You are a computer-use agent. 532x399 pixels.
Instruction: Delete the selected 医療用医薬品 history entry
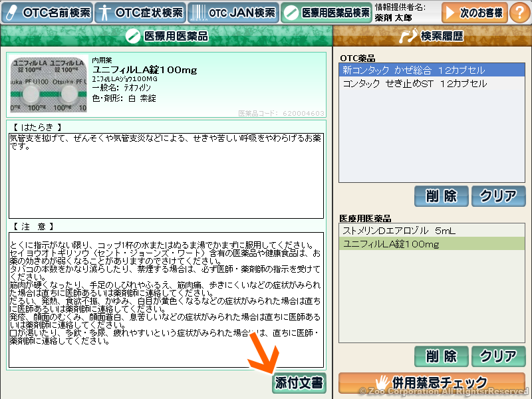441,356
